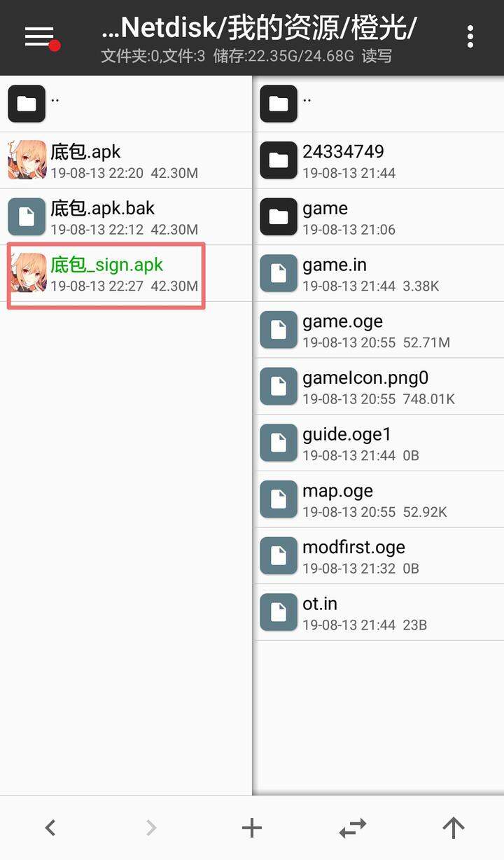Tap the up arrow to parent directory
This screenshot has width=504, height=860.
point(454,828)
